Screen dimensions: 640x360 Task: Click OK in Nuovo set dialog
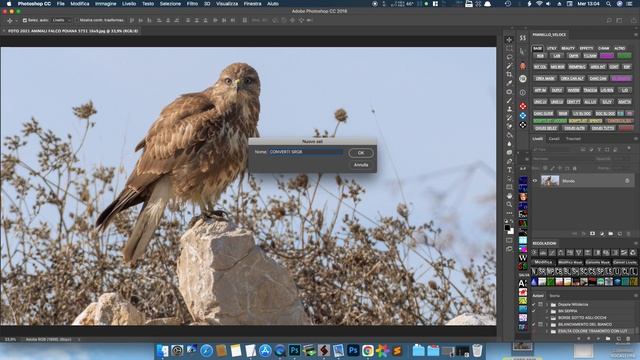point(361,153)
